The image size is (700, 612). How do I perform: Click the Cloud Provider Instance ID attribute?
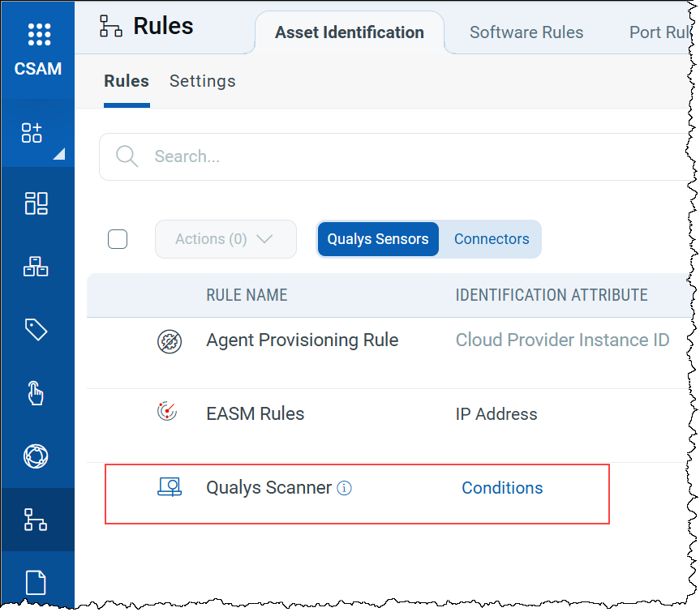[562, 340]
